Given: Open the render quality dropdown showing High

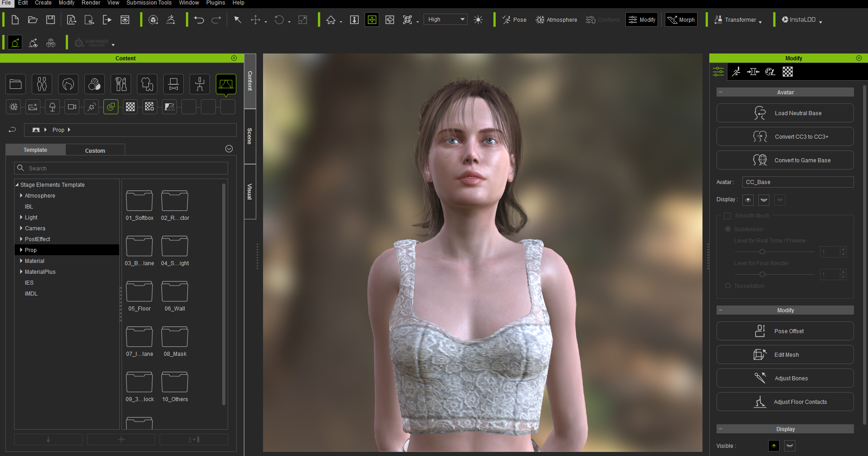Looking at the screenshot, I should coord(445,19).
